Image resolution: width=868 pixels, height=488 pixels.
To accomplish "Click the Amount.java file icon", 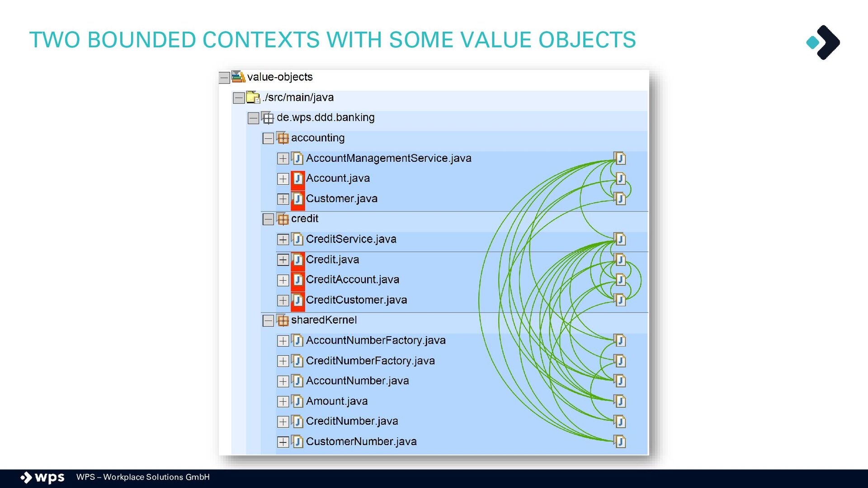I will pos(297,401).
